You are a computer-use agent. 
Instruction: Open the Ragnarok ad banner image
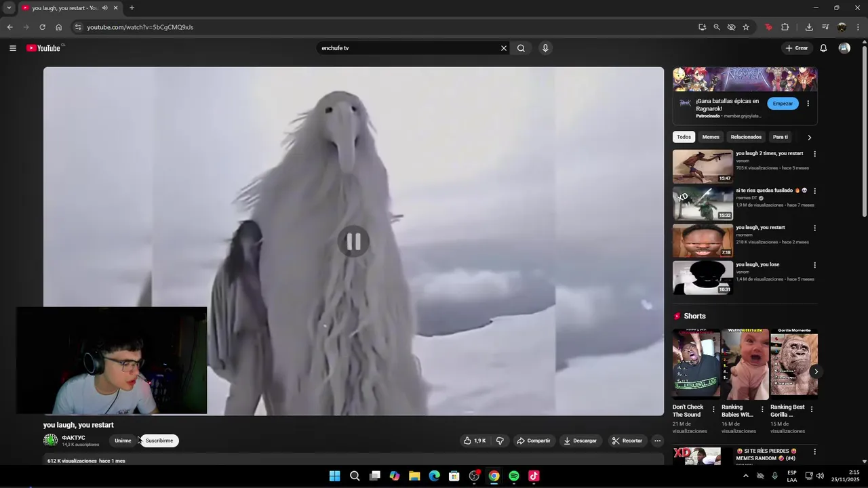coord(745,79)
